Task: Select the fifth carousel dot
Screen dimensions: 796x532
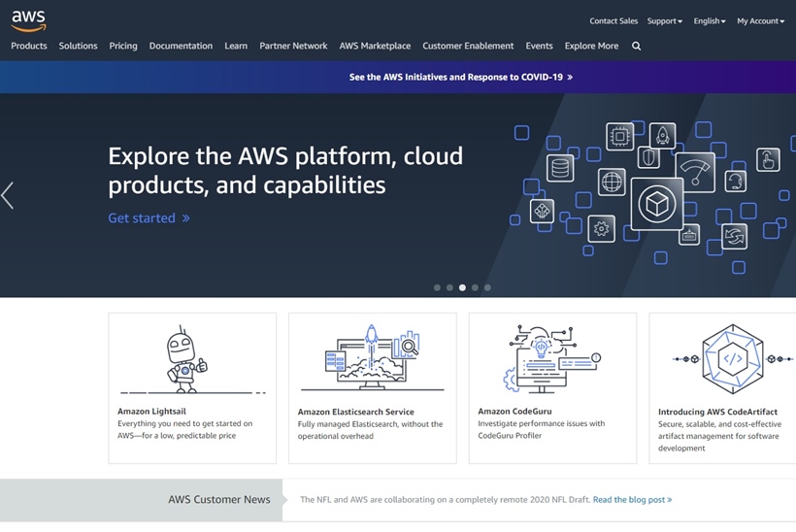Action: (x=487, y=287)
